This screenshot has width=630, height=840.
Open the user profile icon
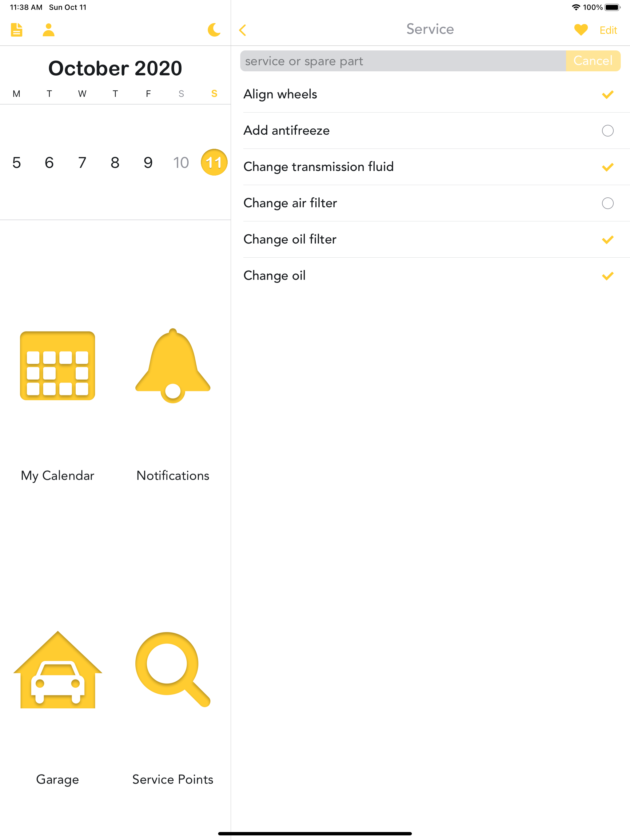click(x=49, y=30)
